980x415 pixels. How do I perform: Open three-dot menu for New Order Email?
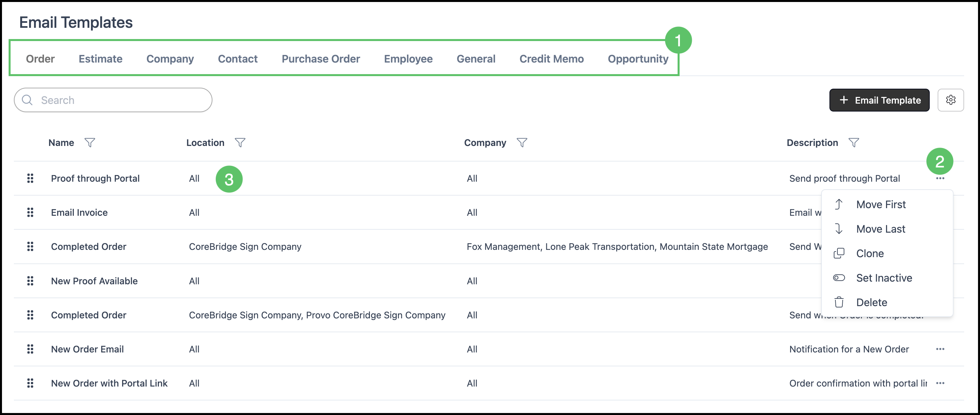click(x=940, y=349)
